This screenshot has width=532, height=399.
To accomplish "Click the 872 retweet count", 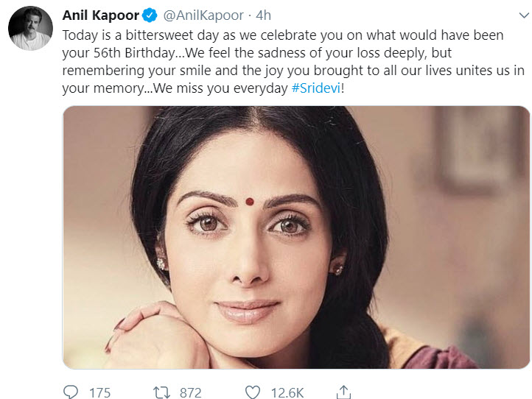I will (189, 392).
